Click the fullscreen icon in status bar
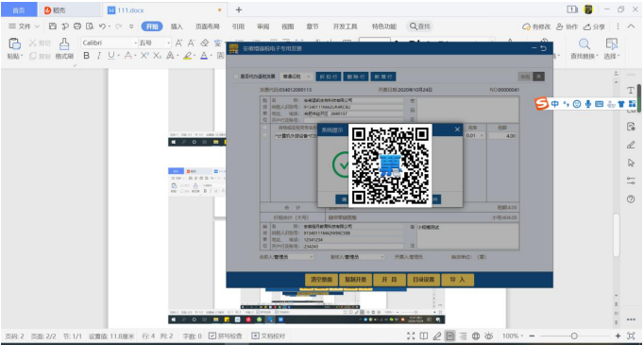Viewport: 644px width, 345px height. (x=411, y=336)
